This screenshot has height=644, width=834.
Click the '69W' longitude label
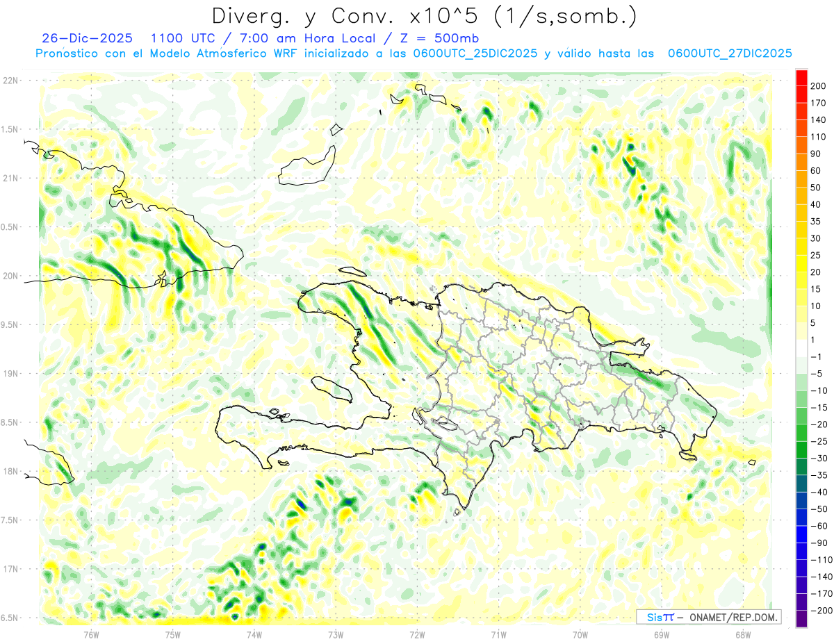click(x=662, y=634)
